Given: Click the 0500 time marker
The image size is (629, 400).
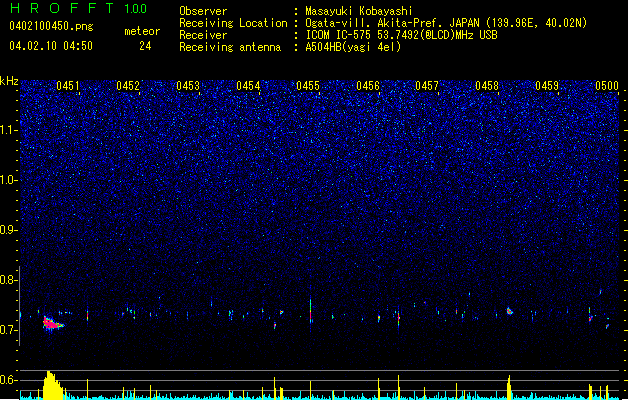Looking at the screenshot, I should pyautogui.click(x=607, y=86).
